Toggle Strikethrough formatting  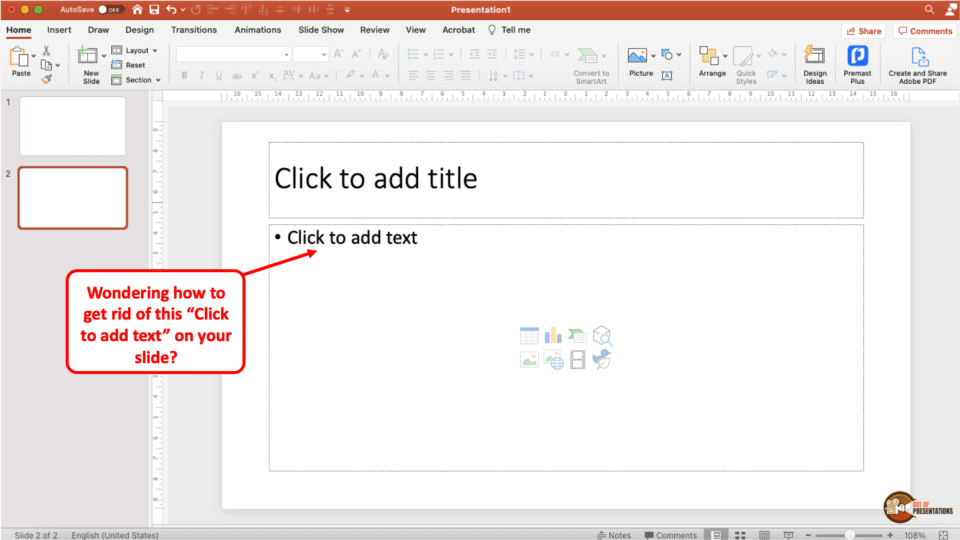tap(236, 76)
